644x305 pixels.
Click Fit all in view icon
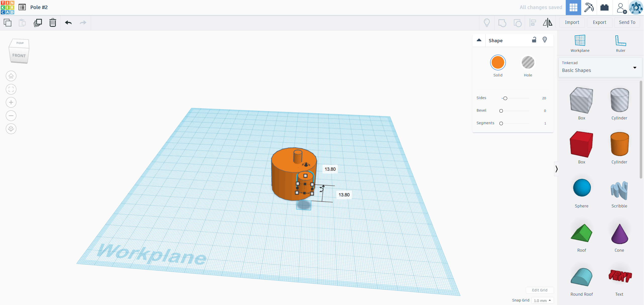(x=11, y=89)
